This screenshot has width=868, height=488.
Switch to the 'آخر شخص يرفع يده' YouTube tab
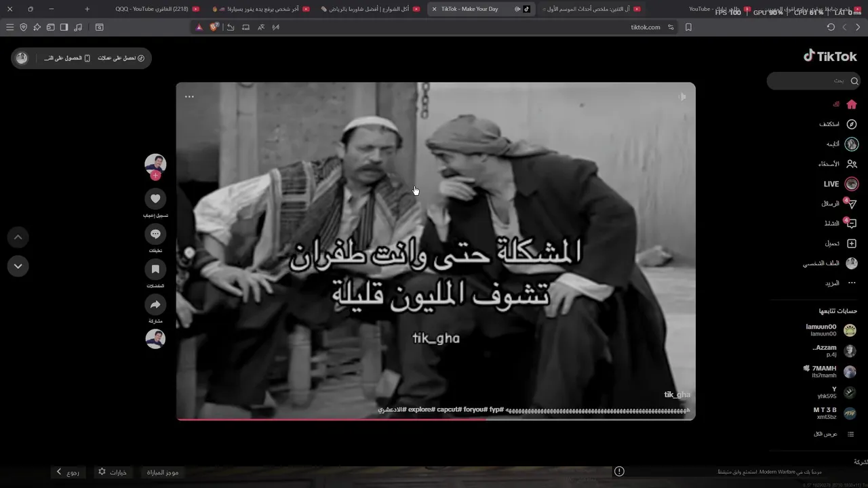(260, 9)
